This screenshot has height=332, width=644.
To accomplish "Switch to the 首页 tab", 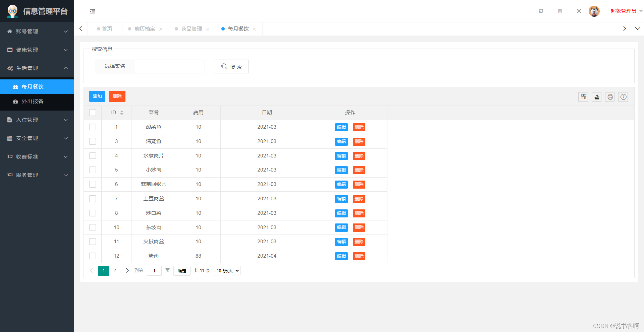I will coord(105,29).
